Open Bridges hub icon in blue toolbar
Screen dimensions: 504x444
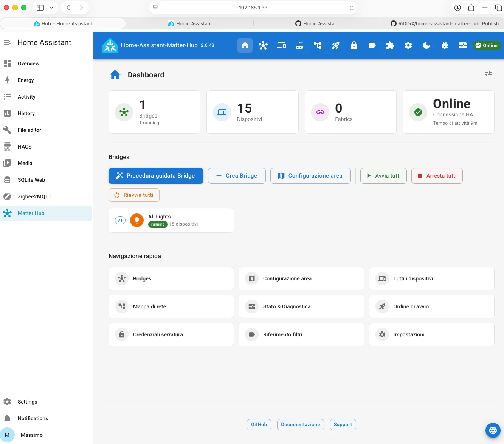coord(263,45)
